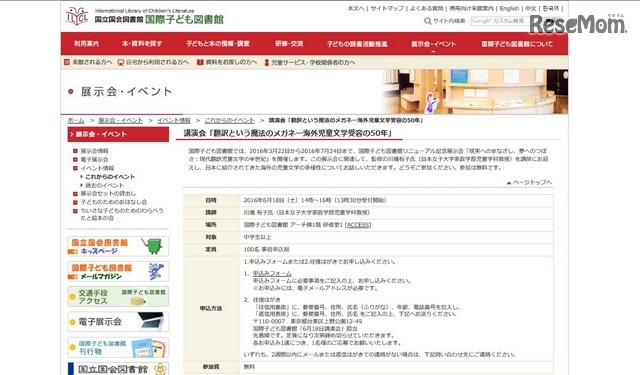The image size is (640, 375).
Task: Click これからのイベント in the breadcrumb
Action: pos(229,120)
